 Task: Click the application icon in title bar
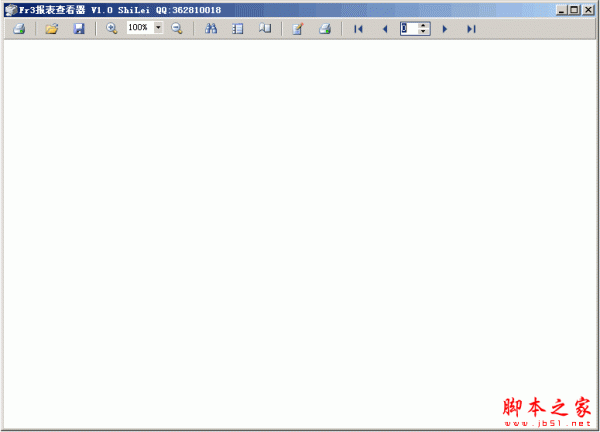point(11,10)
